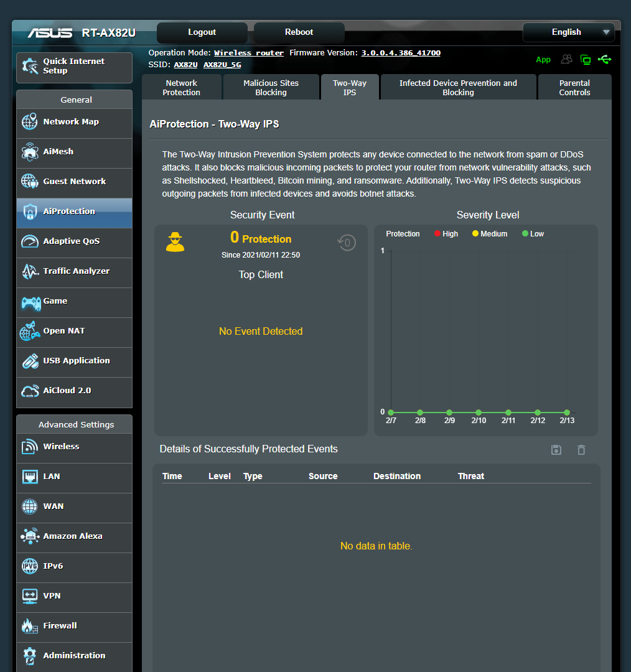The image size is (631, 672).
Task: Click the AiMesh sidebar icon
Action: (30, 152)
